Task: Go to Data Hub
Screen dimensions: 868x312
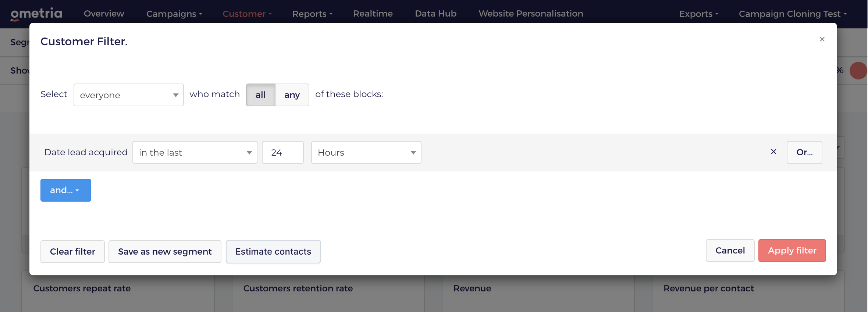Action: coord(436,14)
